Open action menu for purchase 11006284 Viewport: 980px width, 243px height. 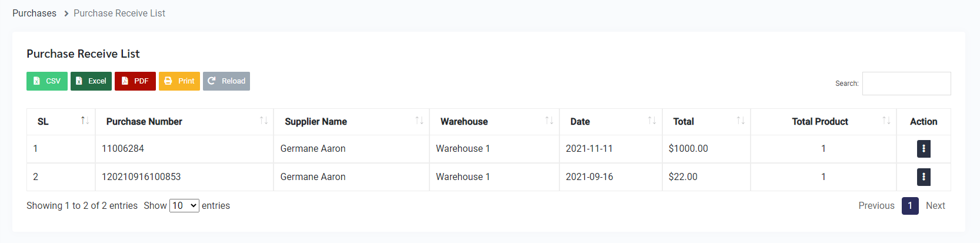coord(924,149)
